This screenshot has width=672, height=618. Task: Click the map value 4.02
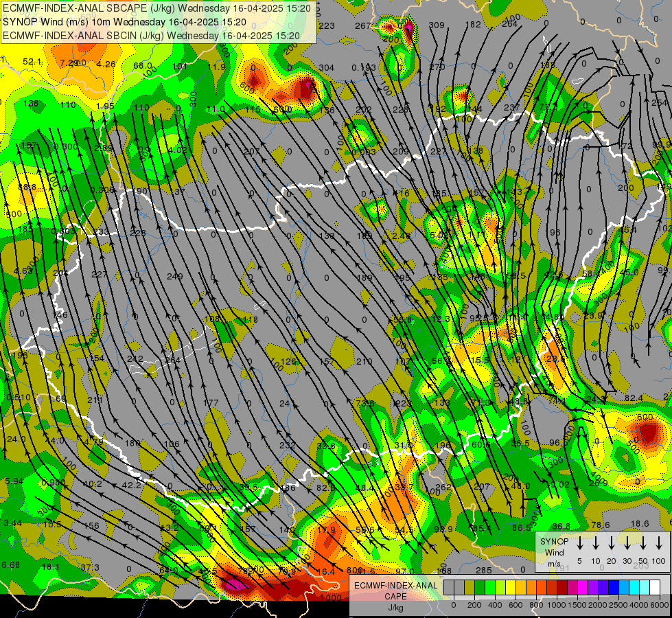coord(177,150)
